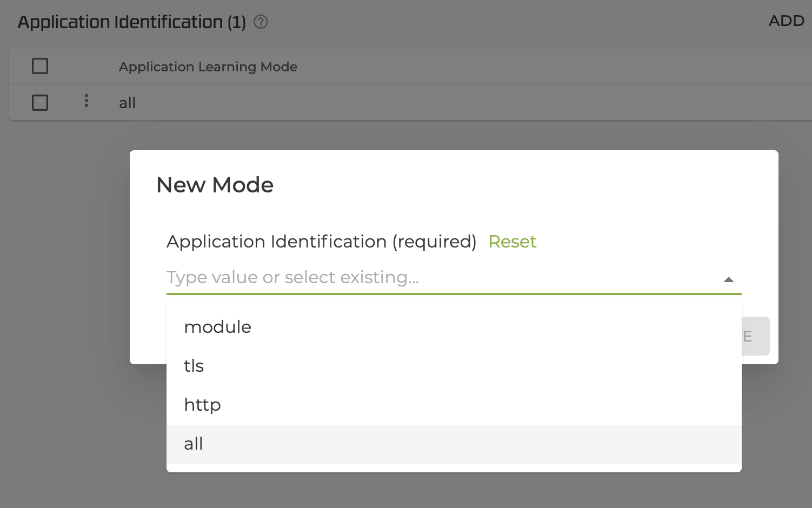Click the white dialog area beside the Reset link
The width and height of the screenshot is (812, 508).
[638, 242]
